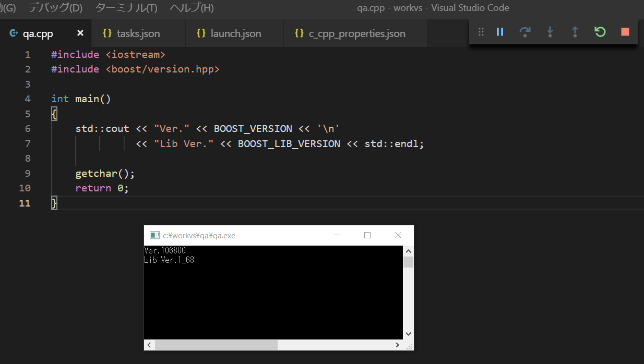Switch to the tasks.json tab
Screen dimensions: 644x364
(138, 33)
